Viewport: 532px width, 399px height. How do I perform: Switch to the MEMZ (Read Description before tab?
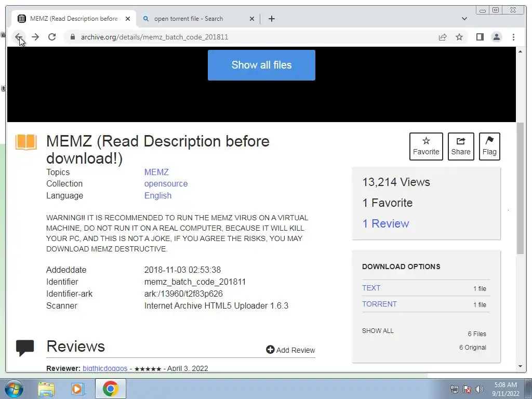[74, 19]
